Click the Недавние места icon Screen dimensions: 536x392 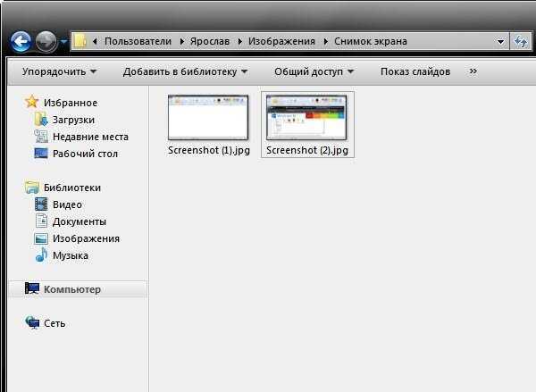(41, 136)
